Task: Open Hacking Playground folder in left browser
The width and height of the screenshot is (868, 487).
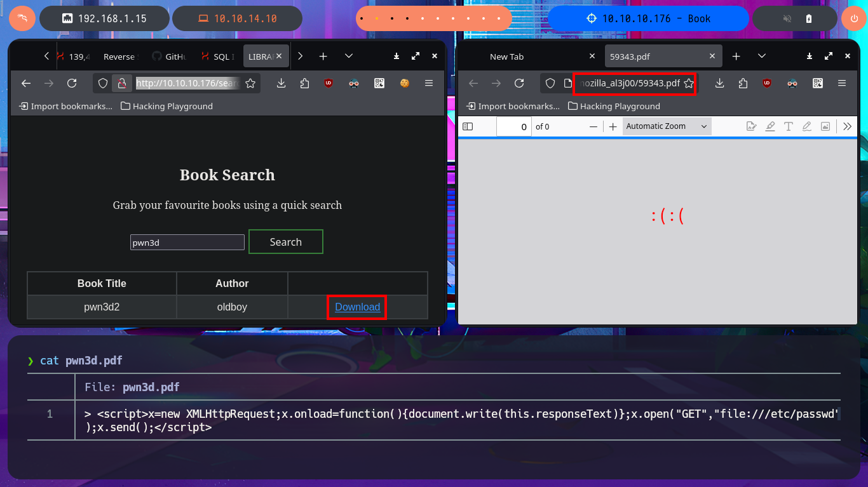Action: tap(167, 106)
